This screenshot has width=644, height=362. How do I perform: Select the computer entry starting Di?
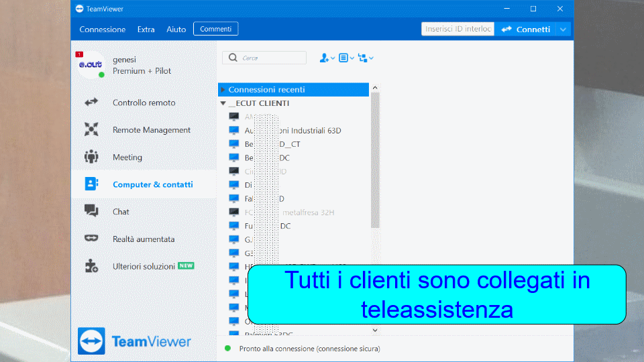click(x=294, y=185)
